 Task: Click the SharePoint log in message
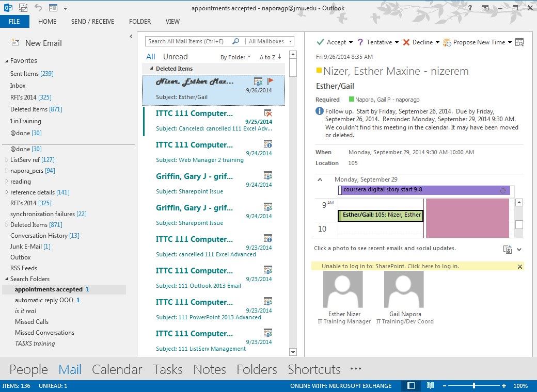(390, 267)
